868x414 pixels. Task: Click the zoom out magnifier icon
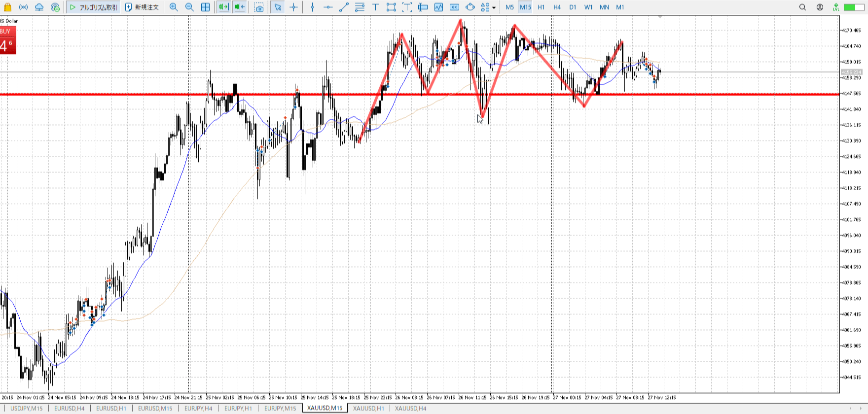pyautogui.click(x=189, y=7)
